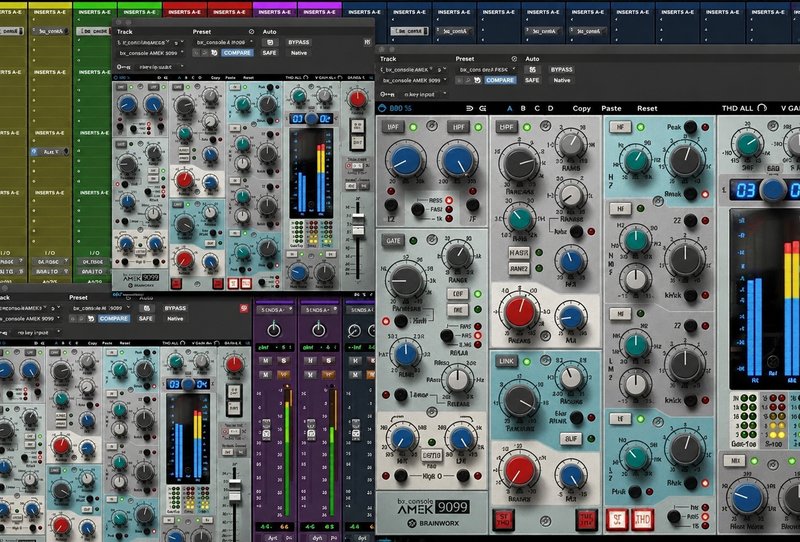Click BYPASS in the top-left plugin window
The height and width of the screenshot is (542, 800).
point(298,42)
